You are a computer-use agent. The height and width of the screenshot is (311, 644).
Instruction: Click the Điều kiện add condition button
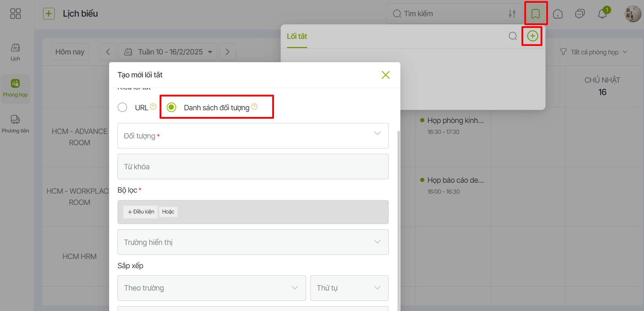point(141,212)
